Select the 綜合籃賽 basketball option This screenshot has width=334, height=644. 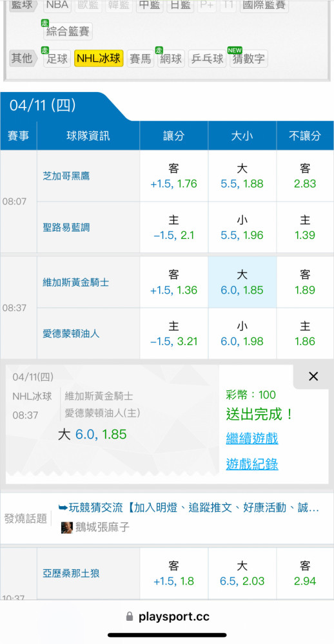tap(68, 32)
